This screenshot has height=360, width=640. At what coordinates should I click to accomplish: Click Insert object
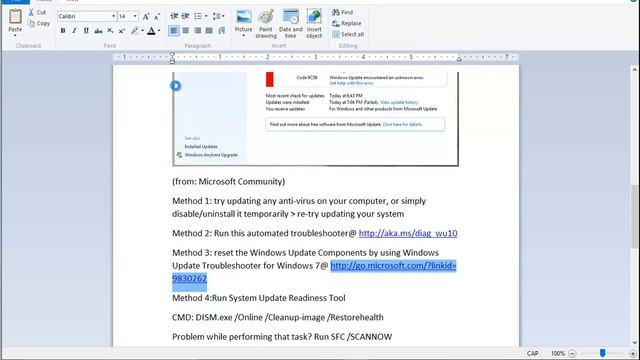pyautogui.click(x=314, y=24)
